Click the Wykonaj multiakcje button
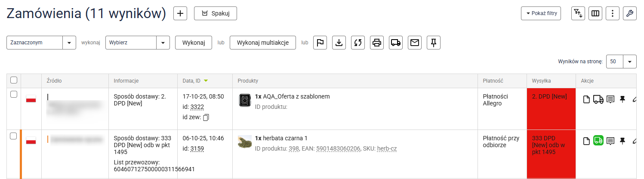This screenshot has height=179, width=644. point(262,43)
